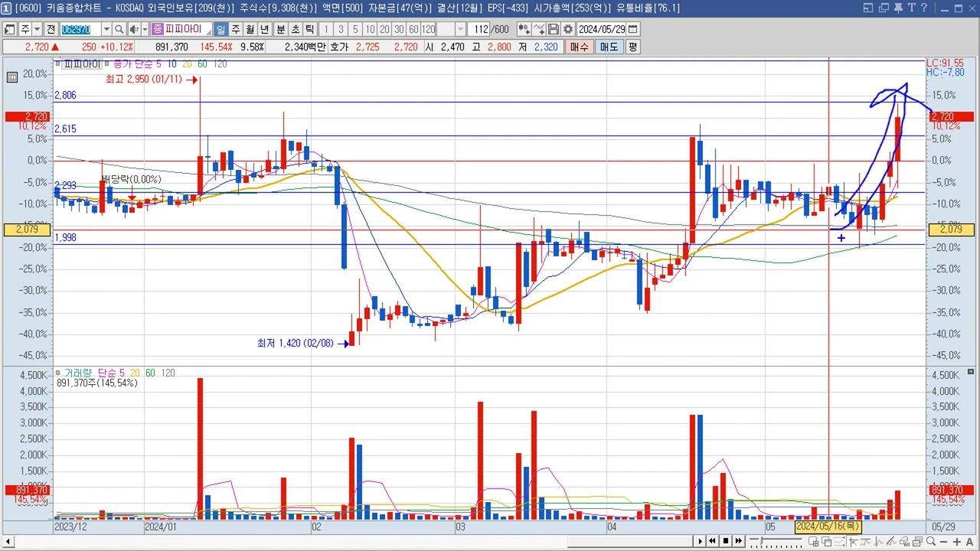Screen dimensions: 980x551
Task: Click the chart compare icon next to 600 count
Action: 524,29
